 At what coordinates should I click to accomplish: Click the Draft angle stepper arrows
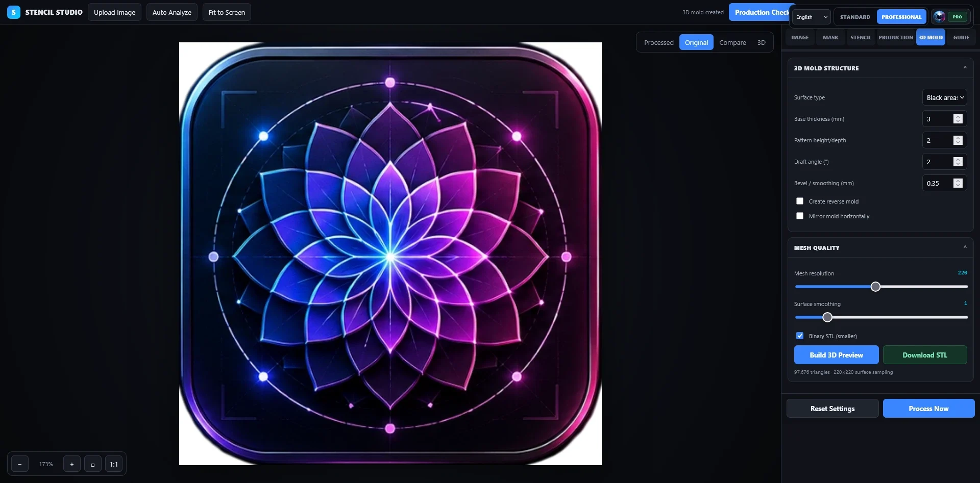point(958,162)
